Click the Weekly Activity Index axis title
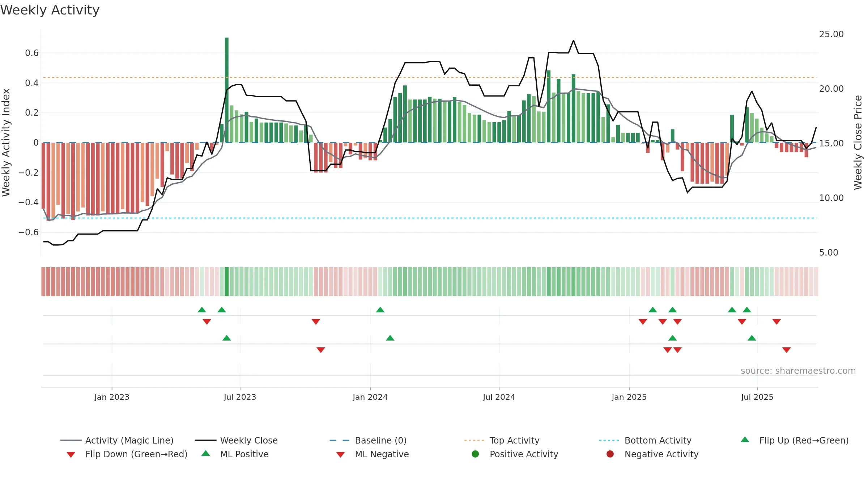This screenshot has width=868, height=488. 6,142
